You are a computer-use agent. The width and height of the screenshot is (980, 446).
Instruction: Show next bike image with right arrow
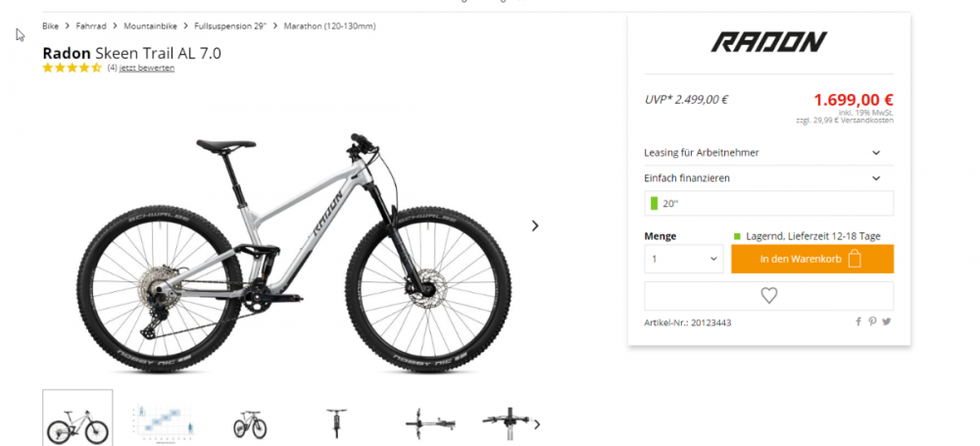535,225
